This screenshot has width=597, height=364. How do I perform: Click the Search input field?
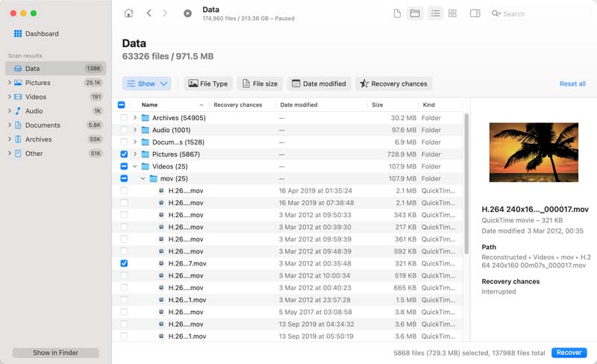(540, 13)
